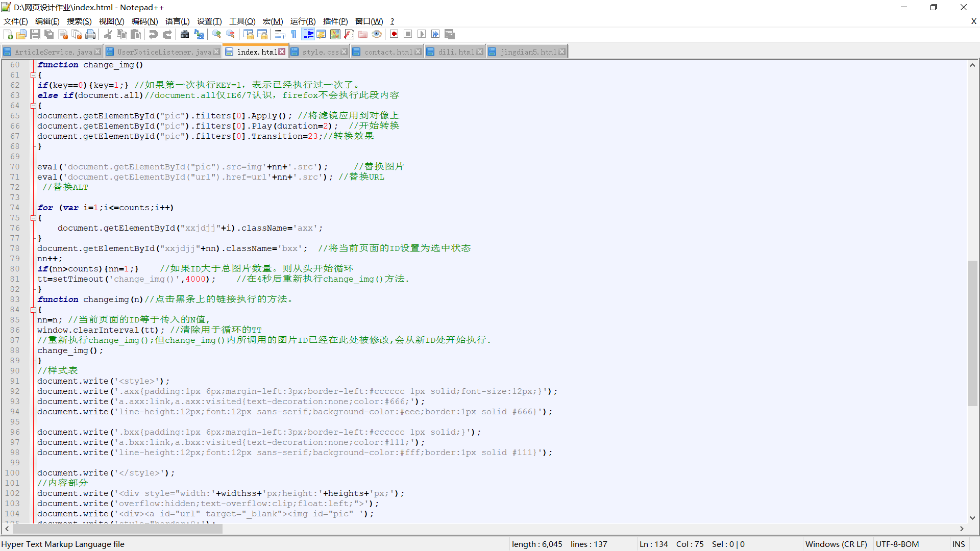Open the 窗口(W) menu
980x551 pixels.
coord(369,21)
